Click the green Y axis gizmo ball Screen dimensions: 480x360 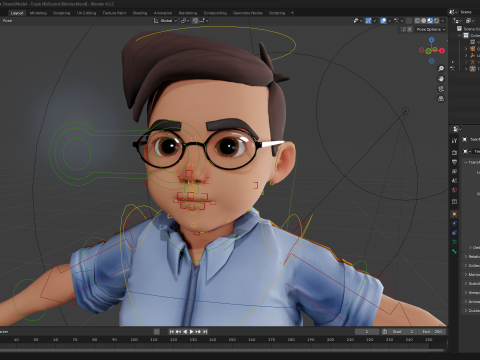[435, 49]
